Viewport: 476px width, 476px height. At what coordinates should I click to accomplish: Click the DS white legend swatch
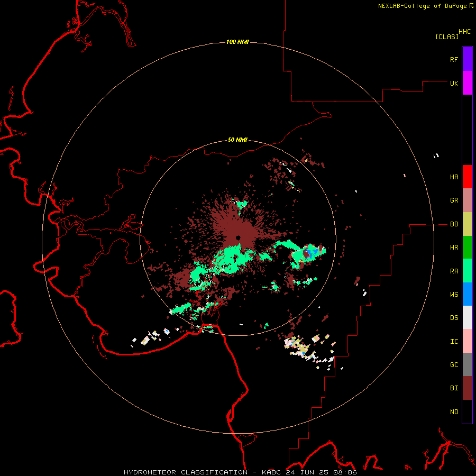pos(467,317)
